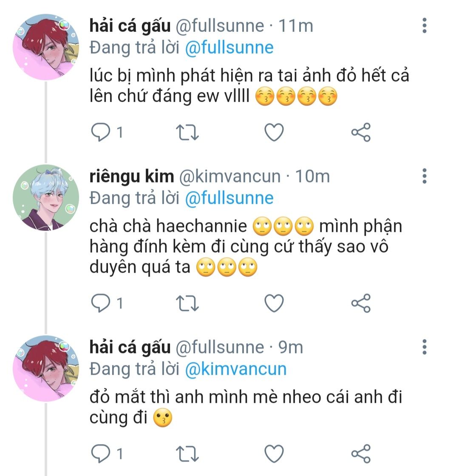Share the 9m tweet by hải cá gấu
Image resolution: width=459 pixels, height=476 pixels.
click(x=361, y=454)
